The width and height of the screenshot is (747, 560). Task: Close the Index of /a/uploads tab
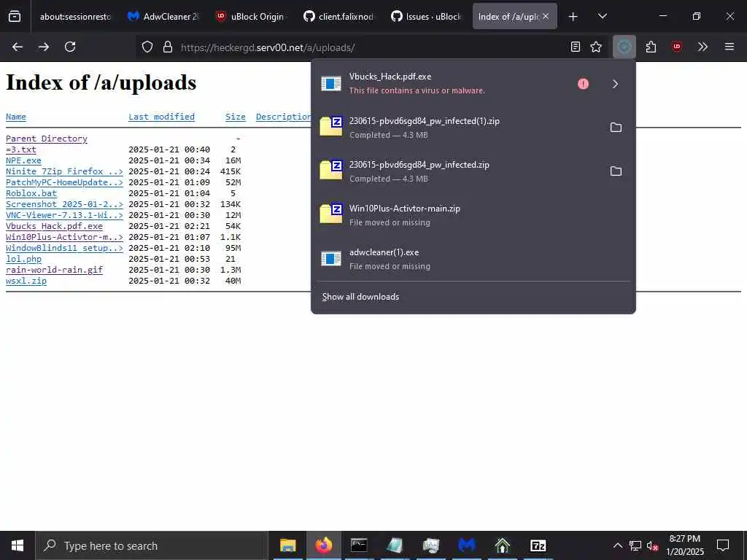(546, 16)
